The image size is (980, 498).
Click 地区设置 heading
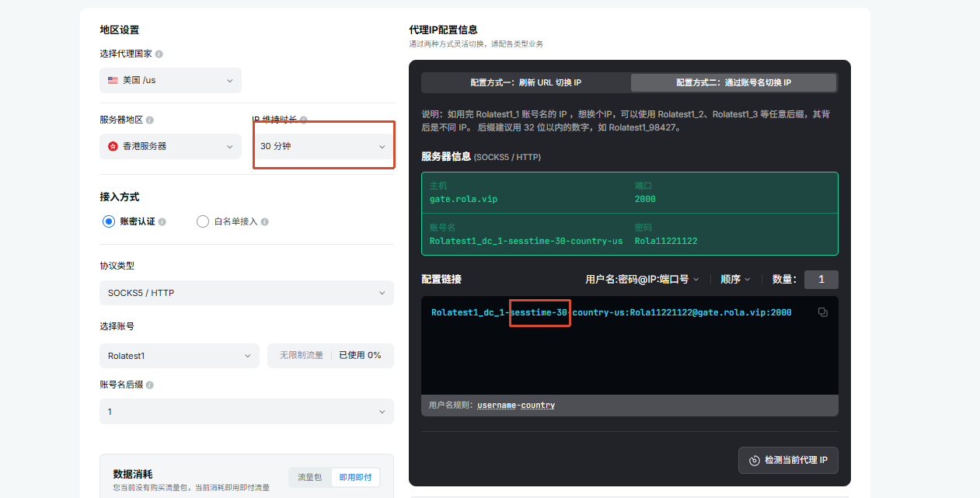click(x=120, y=30)
